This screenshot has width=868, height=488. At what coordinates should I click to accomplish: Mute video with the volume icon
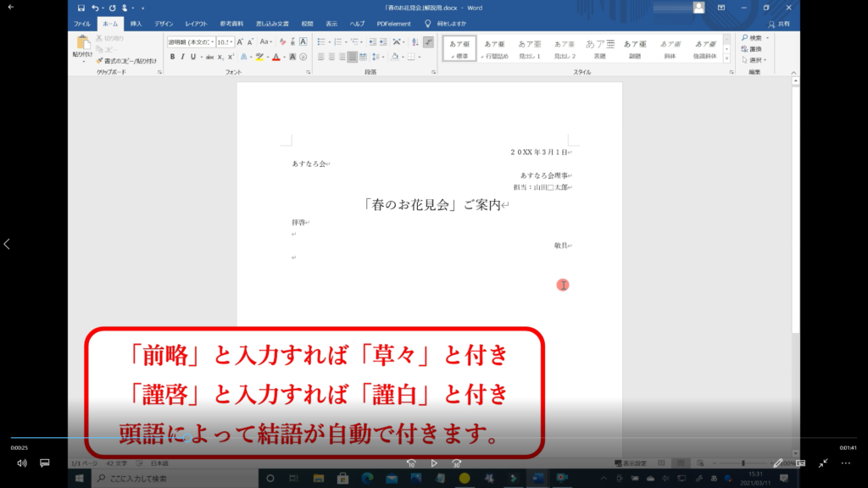tap(22, 463)
